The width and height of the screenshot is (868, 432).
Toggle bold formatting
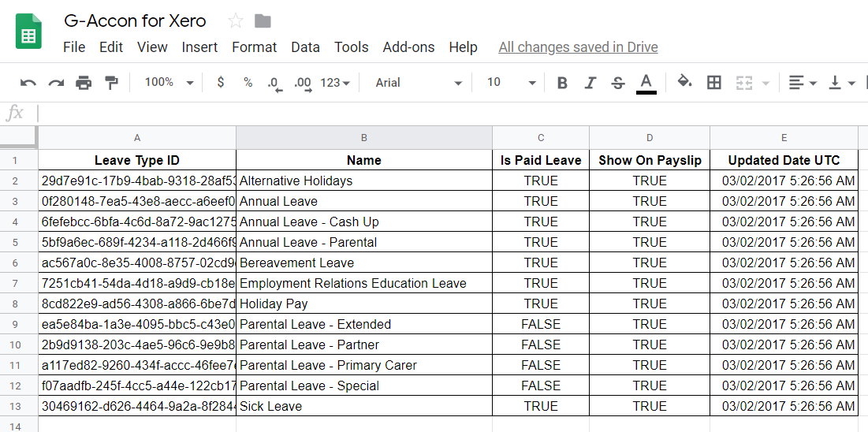[x=562, y=83]
